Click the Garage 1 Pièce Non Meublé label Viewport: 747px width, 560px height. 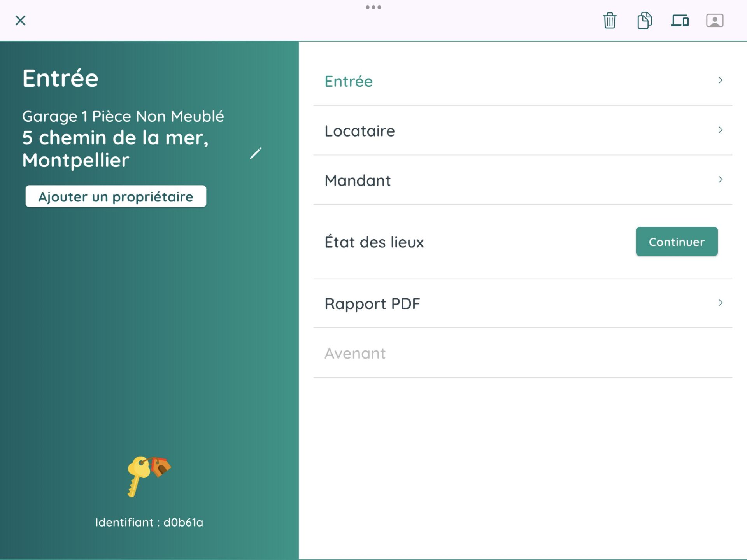(124, 115)
